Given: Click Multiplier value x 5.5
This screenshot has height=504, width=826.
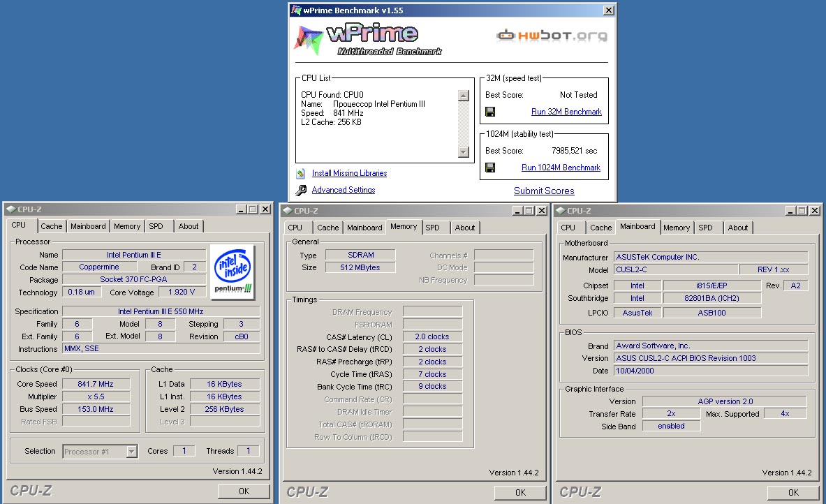Looking at the screenshot, I should coord(96,396).
